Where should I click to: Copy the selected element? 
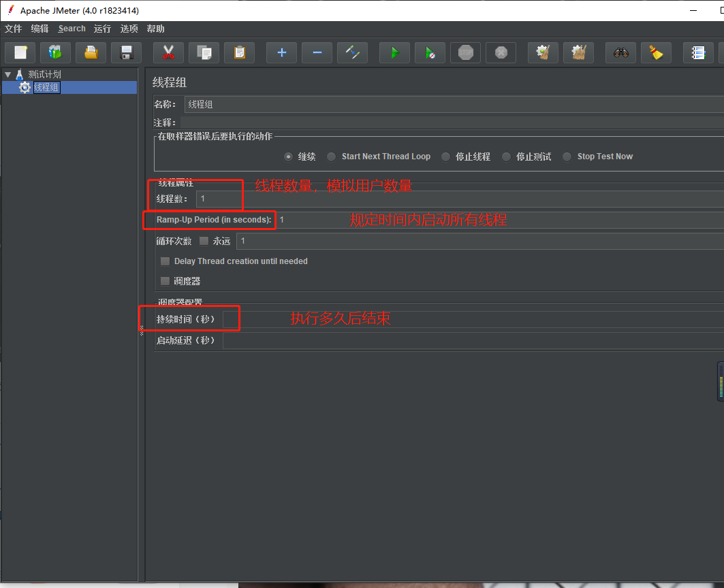tap(204, 52)
